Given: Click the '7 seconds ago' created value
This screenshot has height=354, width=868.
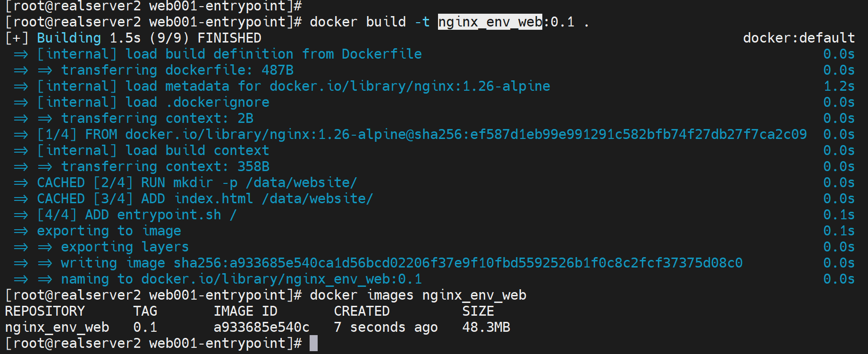Looking at the screenshot, I should (386, 328).
